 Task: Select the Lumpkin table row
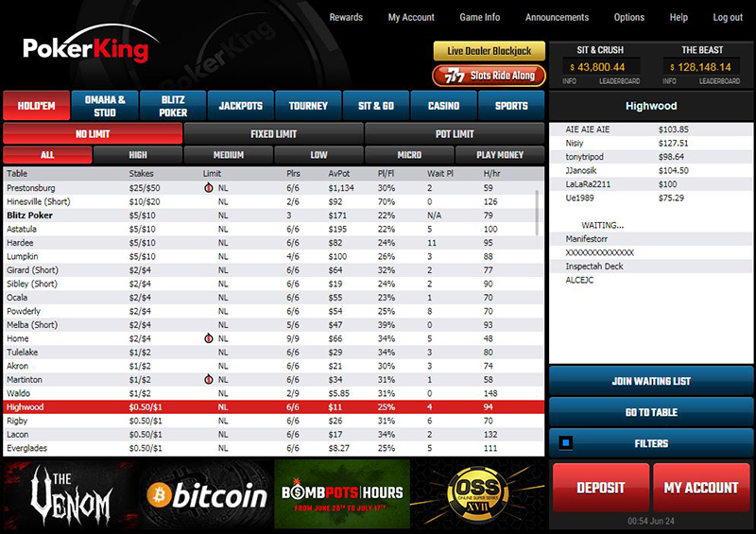click(x=273, y=257)
